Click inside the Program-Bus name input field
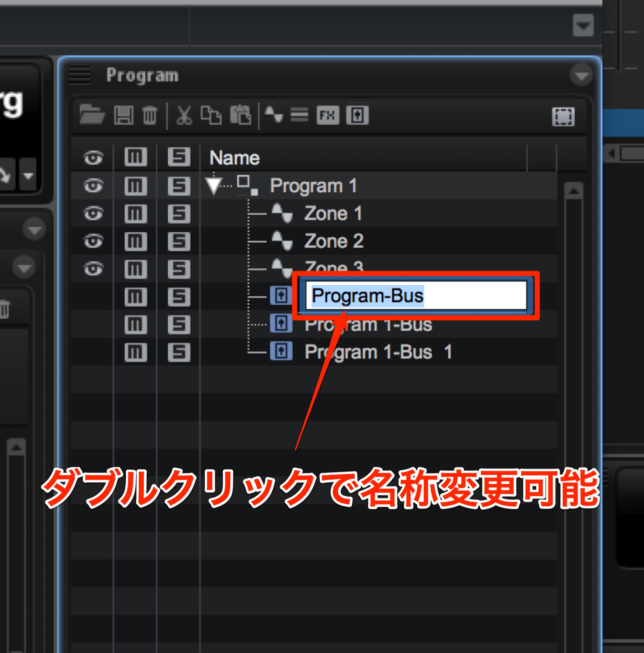Image resolution: width=644 pixels, height=653 pixels. pos(416,296)
